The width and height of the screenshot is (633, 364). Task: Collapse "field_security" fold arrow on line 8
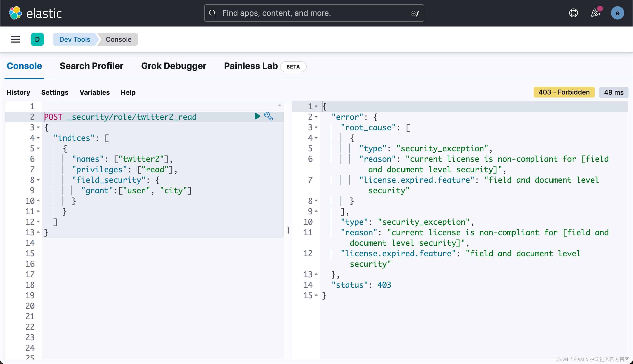click(38, 180)
